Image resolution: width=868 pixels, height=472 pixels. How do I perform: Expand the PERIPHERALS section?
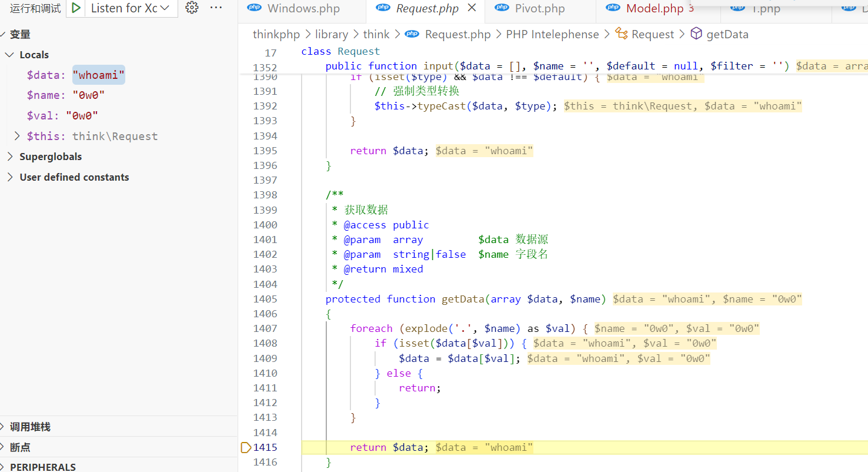click(x=119, y=467)
